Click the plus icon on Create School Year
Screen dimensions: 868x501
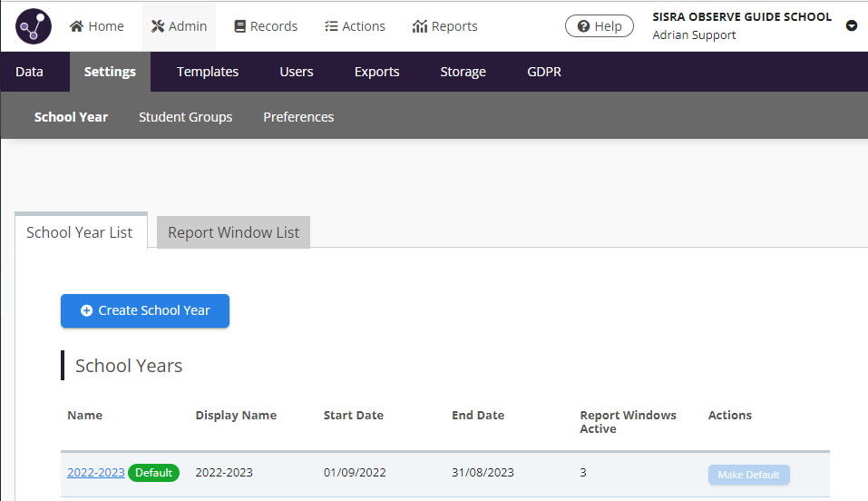(x=87, y=310)
